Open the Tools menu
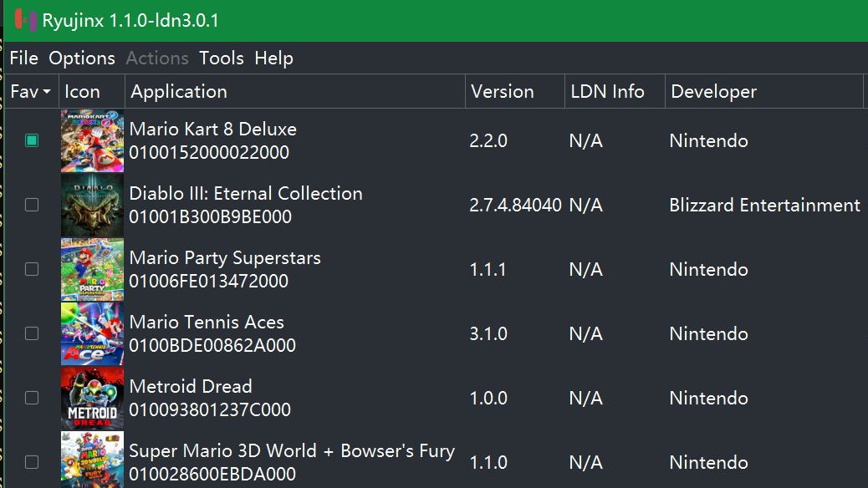Viewport: 868px width, 488px height. coord(222,58)
